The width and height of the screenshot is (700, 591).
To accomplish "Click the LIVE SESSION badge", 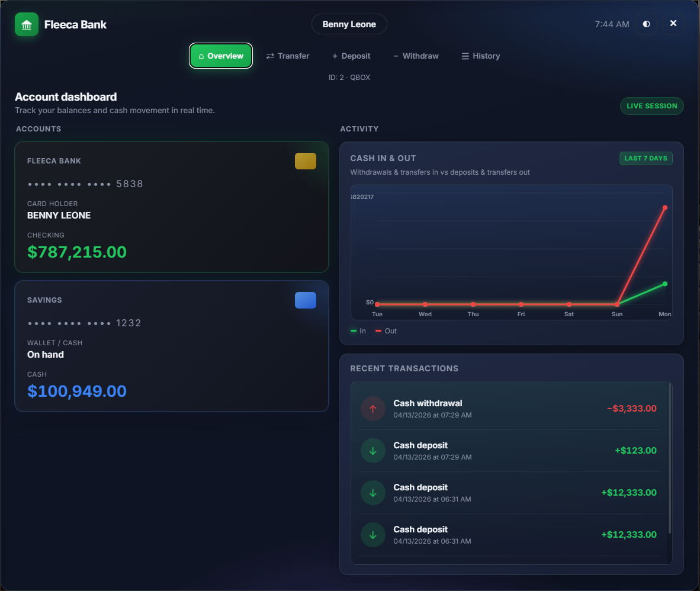I will [x=652, y=106].
